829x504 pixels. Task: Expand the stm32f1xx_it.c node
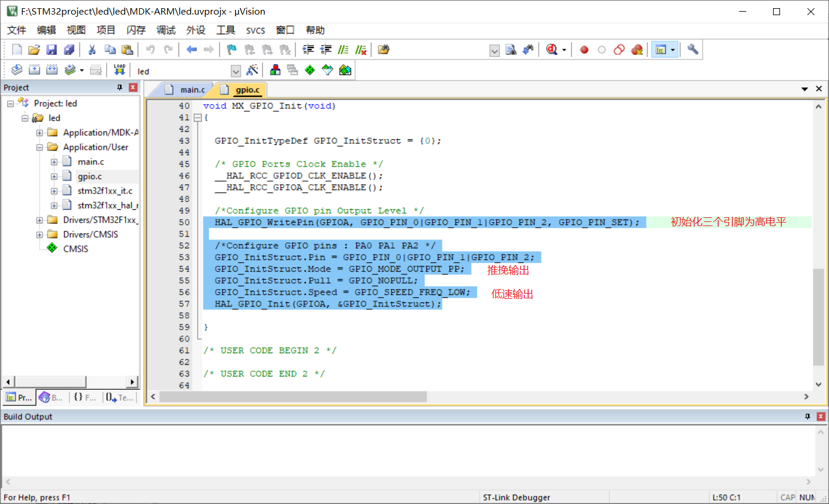click(54, 191)
